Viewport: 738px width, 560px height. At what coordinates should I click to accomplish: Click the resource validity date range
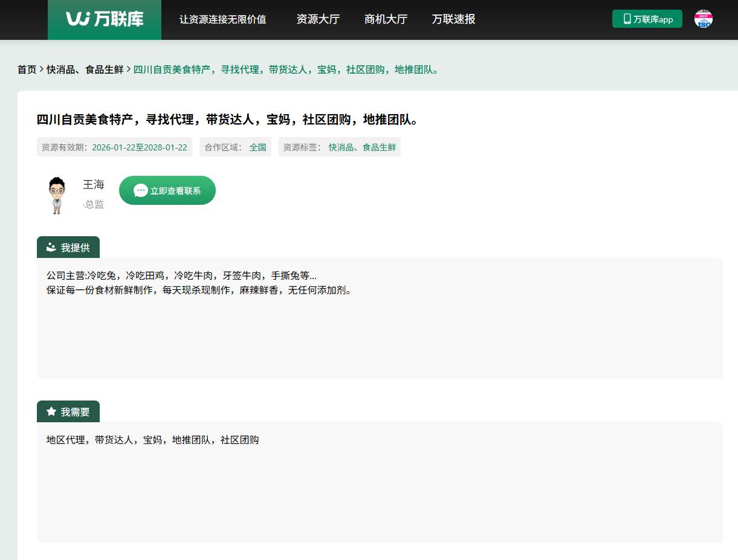click(139, 147)
